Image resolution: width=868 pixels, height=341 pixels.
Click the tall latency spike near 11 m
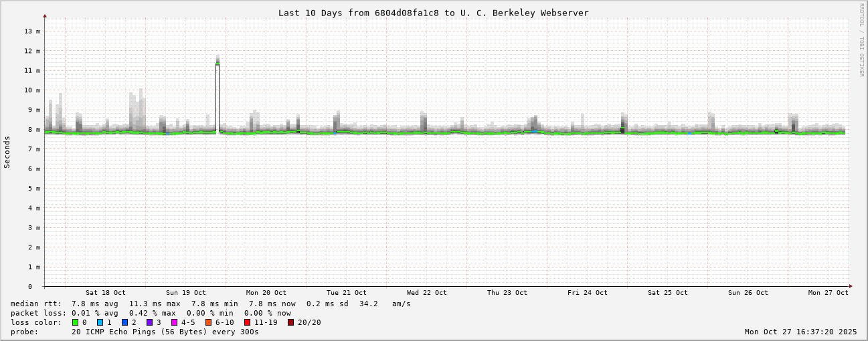click(x=218, y=94)
